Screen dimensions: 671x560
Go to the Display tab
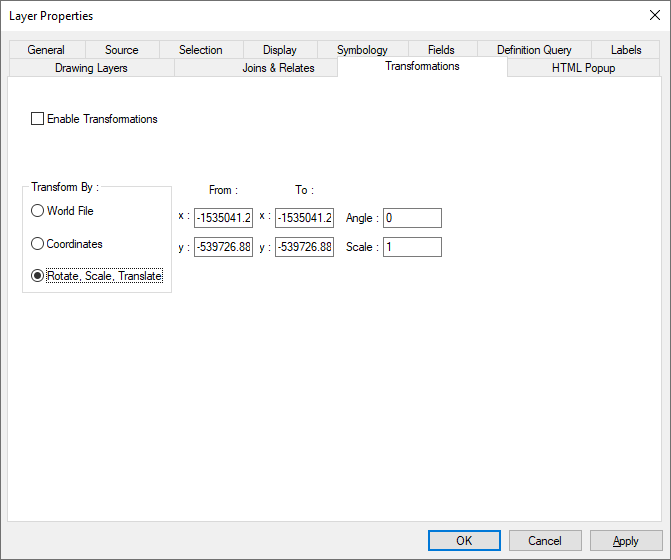(280, 50)
